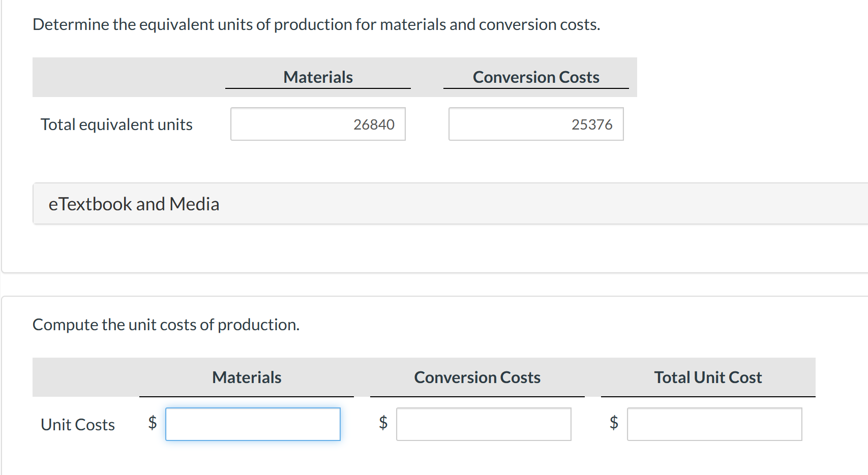Select the Conversion Costs header in equivalent units table

536,77
